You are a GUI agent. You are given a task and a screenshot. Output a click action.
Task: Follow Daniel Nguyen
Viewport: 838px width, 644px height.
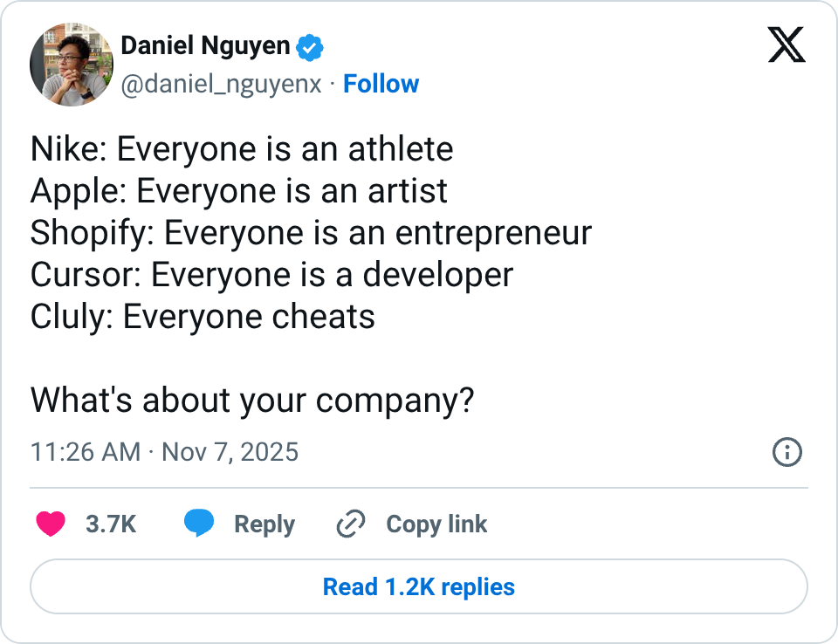[x=381, y=84]
